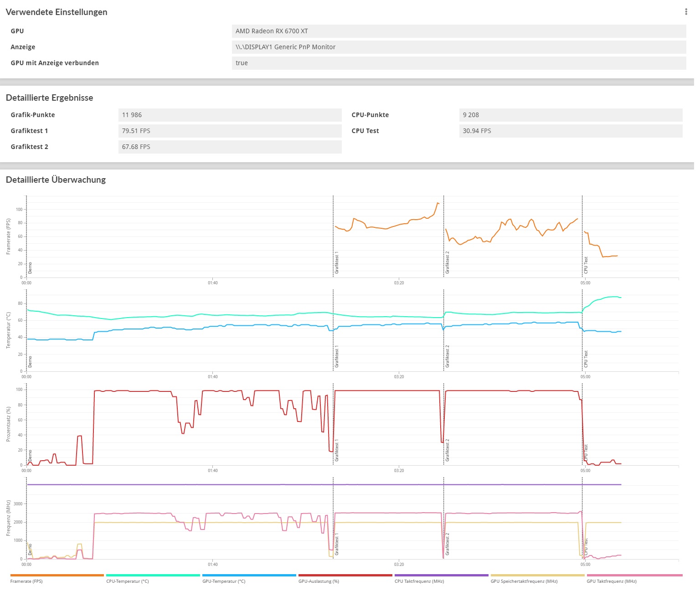The height and width of the screenshot is (591, 700).
Task: Click the orange Framerate legend color bar
Action: 57,575
